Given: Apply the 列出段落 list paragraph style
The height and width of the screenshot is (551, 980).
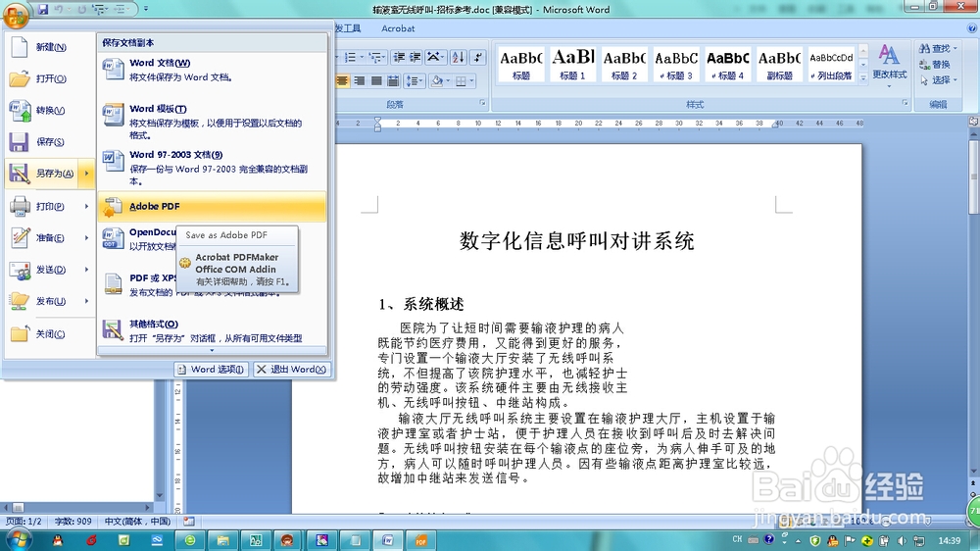Looking at the screenshot, I should [831, 65].
